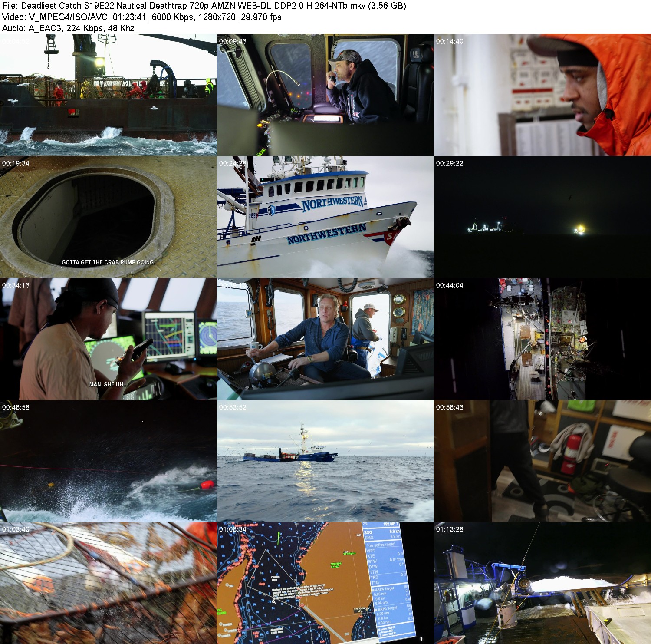
Task: Open the 00:14:40 frame with orange hood man
Action: (x=542, y=95)
